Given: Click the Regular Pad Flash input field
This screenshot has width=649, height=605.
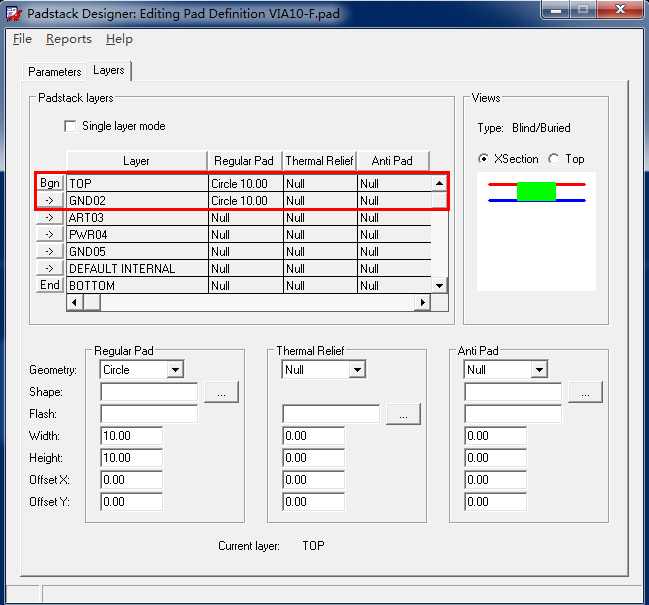Looking at the screenshot, I should [149, 414].
